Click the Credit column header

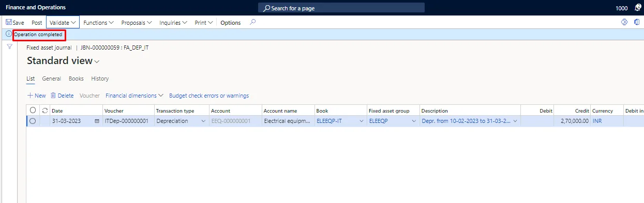click(582, 111)
